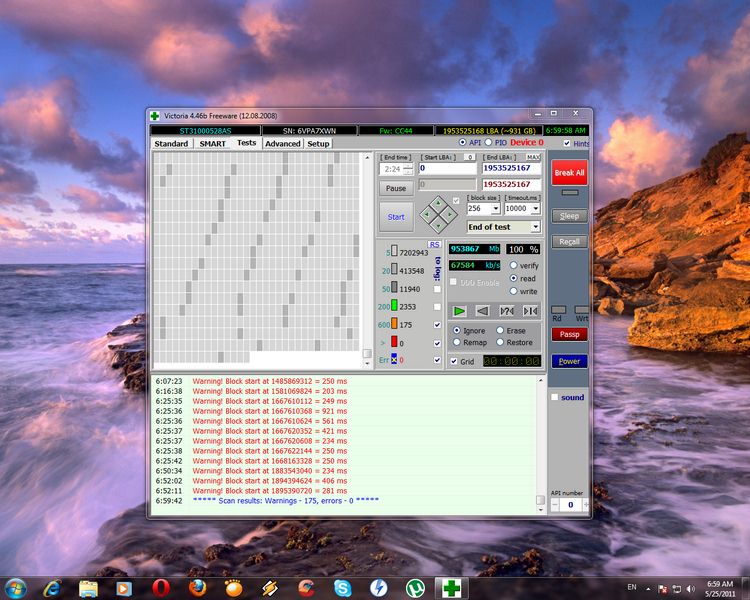Click the up arrow on the diamond pad
Screen dimensions: 750x600
[438, 203]
